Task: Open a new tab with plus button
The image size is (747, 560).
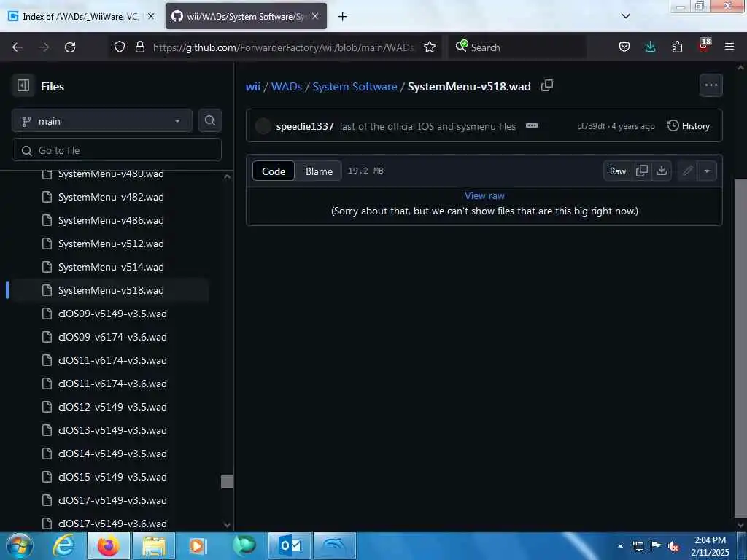Action: tap(343, 16)
